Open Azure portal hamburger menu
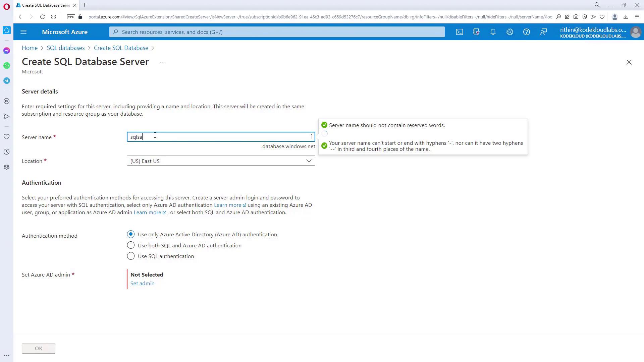This screenshot has height=362, width=644. coord(23,32)
